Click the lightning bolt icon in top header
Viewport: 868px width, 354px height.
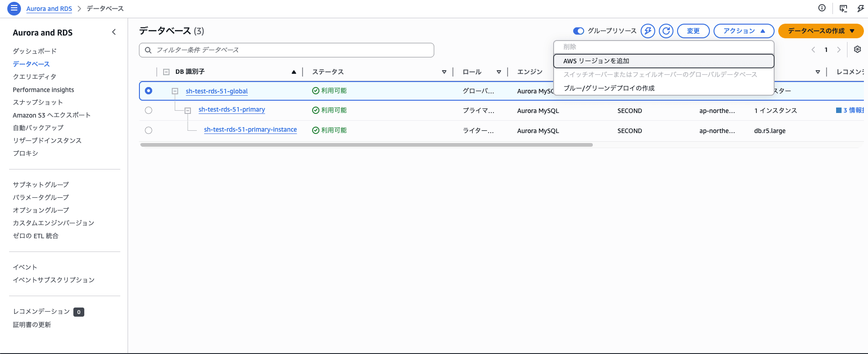[860, 8]
